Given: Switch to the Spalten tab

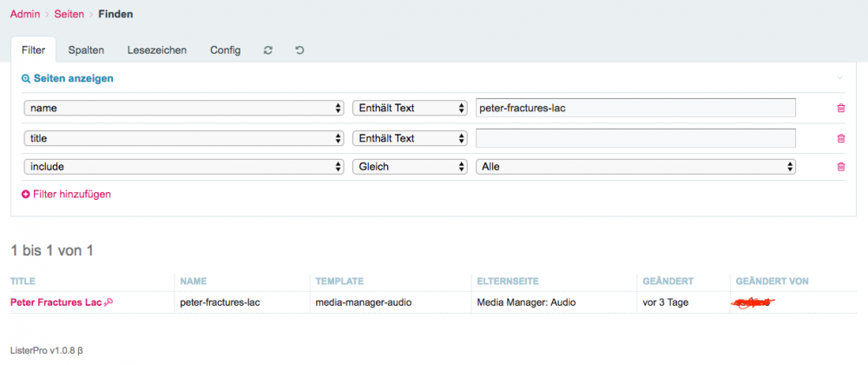Looking at the screenshot, I should pos(86,50).
